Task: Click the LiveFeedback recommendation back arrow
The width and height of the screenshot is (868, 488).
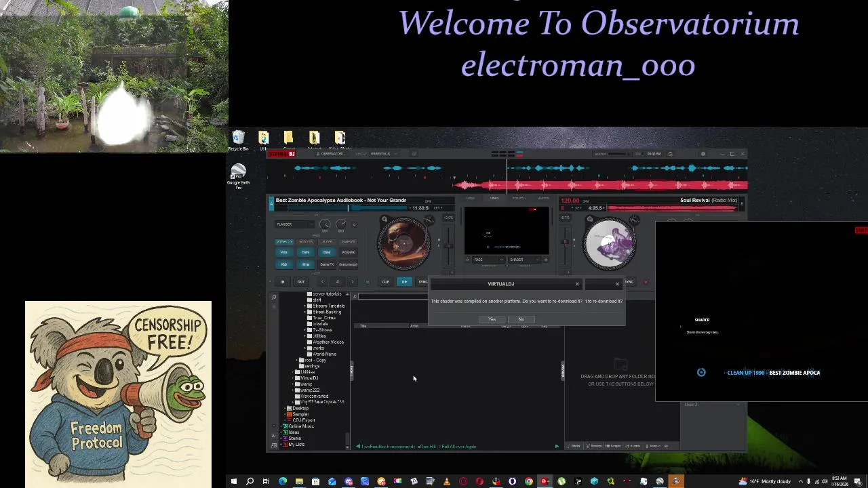Action: click(357, 447)
